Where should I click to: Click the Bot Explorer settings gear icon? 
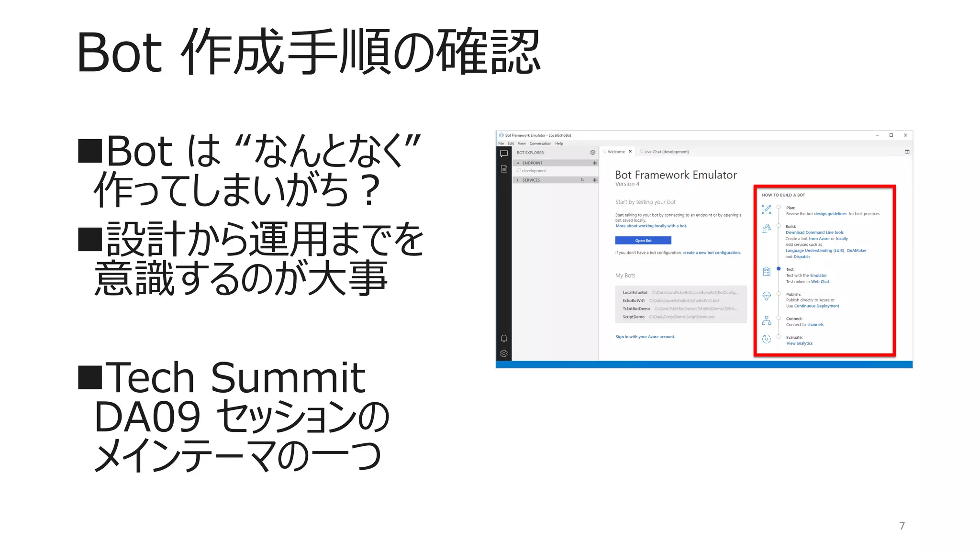(x=593, y=153)
